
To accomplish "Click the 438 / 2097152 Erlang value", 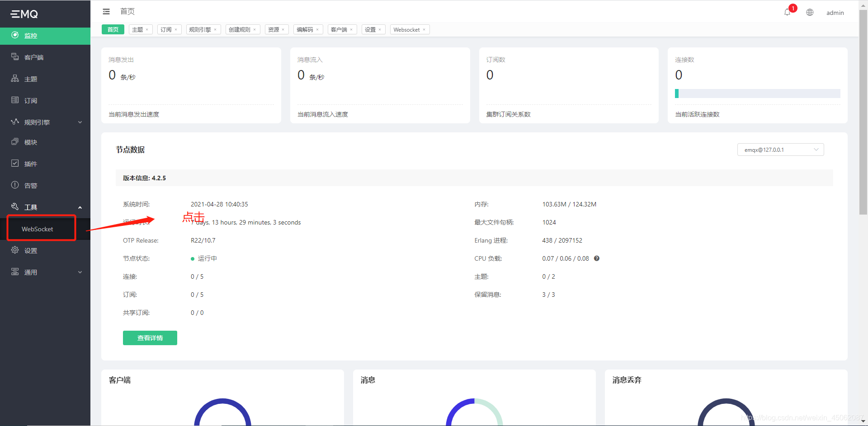I will click(x=562, y=240).
